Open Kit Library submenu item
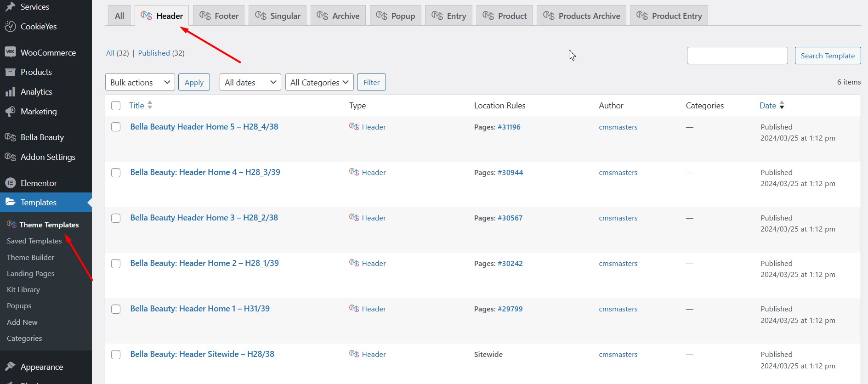The height and width of the screenshot is (384, 868). (x=23, y=289)
